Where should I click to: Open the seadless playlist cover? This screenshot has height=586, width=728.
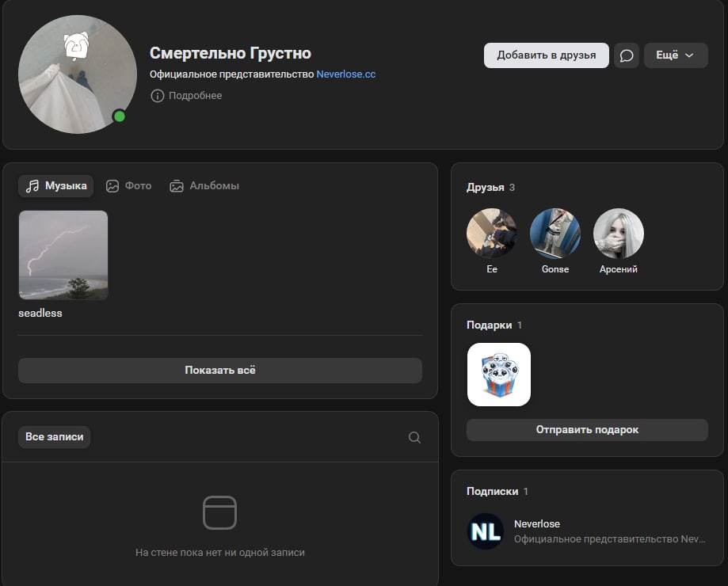63,254
